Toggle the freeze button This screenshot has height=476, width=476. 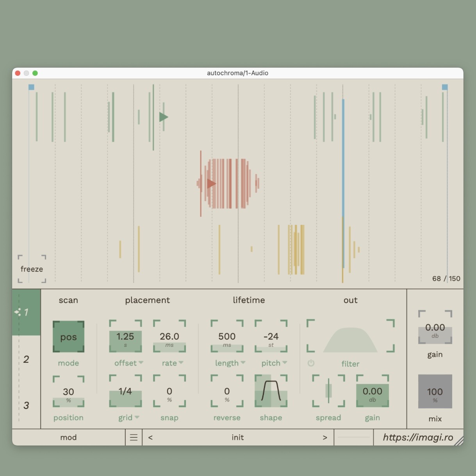click(32, 269)
